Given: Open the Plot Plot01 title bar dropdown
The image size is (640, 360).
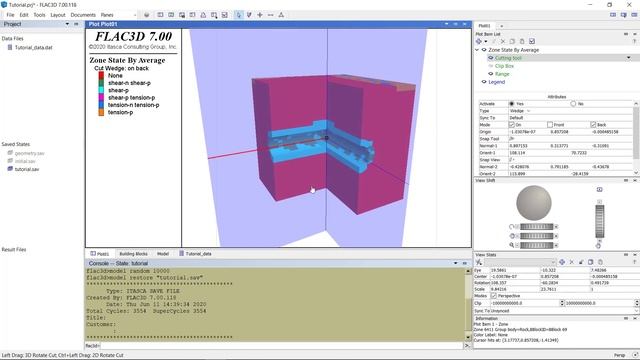Looking at the screenshot, I should pyautogui.click(x=447, y=24).
